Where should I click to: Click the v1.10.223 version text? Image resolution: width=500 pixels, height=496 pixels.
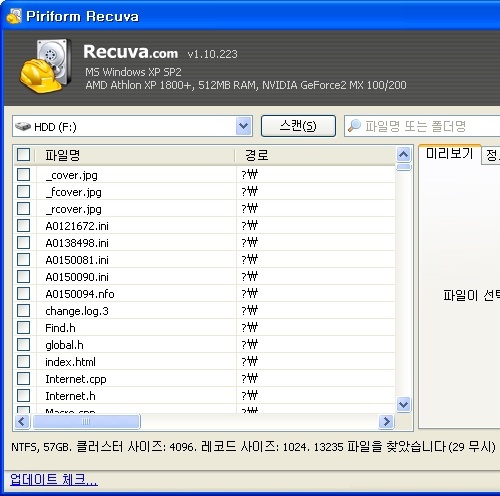212,54
